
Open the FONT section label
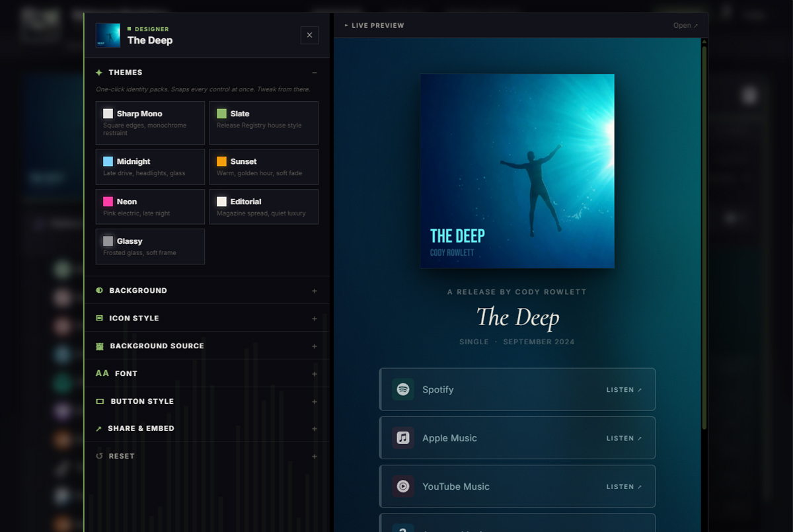(126, 374)
